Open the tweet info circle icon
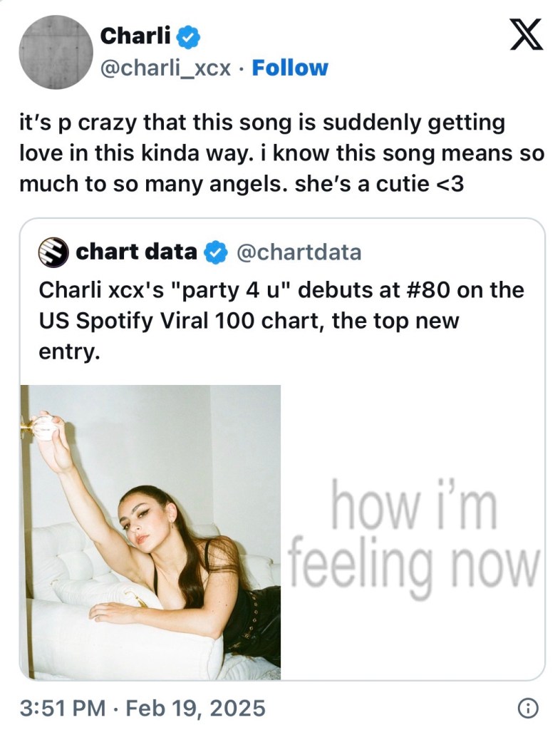Viewport: 560px width, 730px height. (528, 708)
